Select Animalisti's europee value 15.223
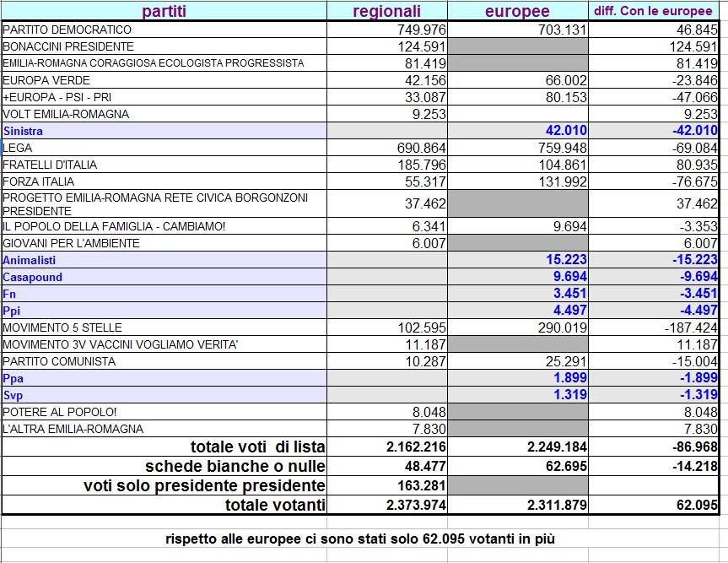728x563 pixels. (x=566, y=260)
